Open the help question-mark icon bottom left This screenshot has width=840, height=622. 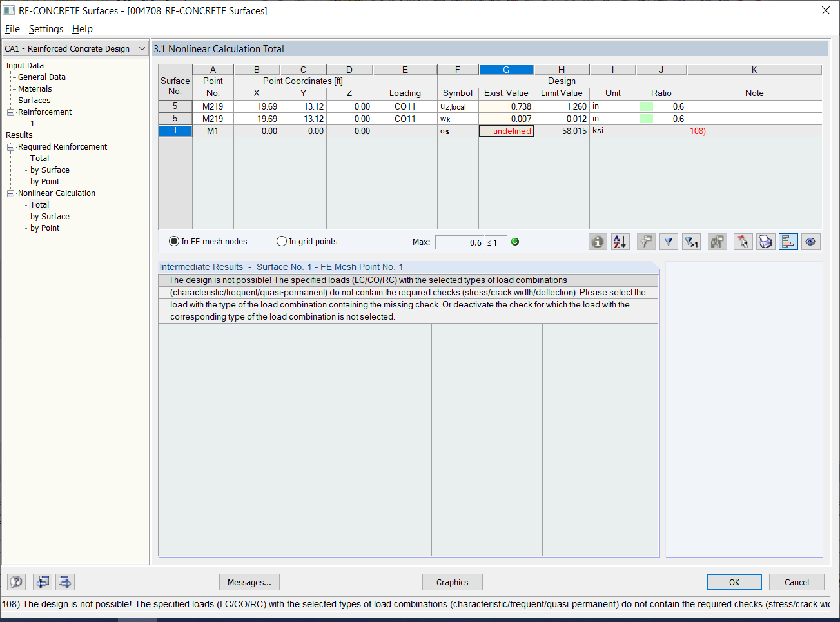point(15,581)
